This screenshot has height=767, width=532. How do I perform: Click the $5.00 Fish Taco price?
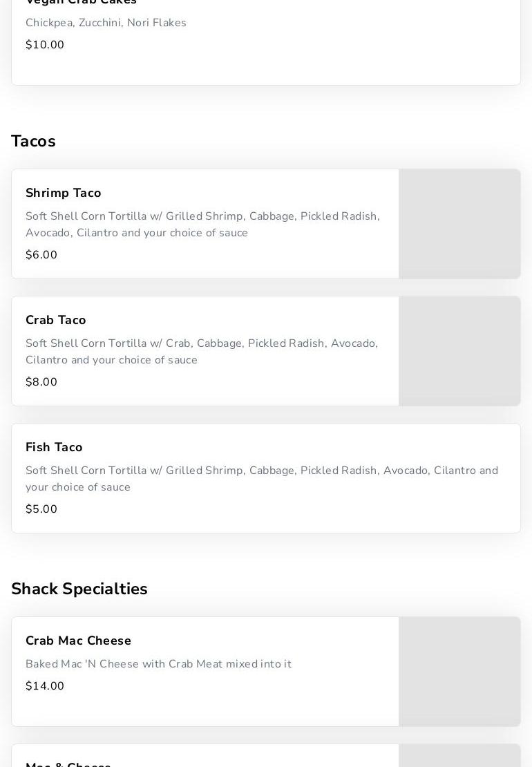coord(41,509)
